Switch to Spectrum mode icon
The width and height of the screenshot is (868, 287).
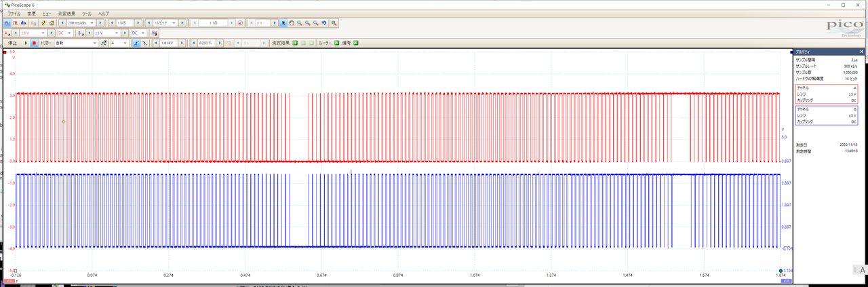24,22
